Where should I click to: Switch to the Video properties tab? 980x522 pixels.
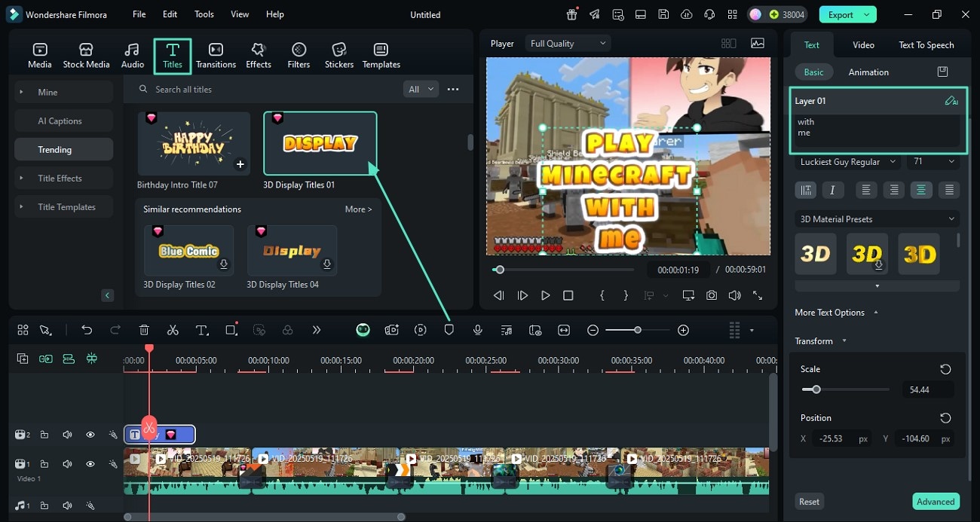tap(863, 44)
